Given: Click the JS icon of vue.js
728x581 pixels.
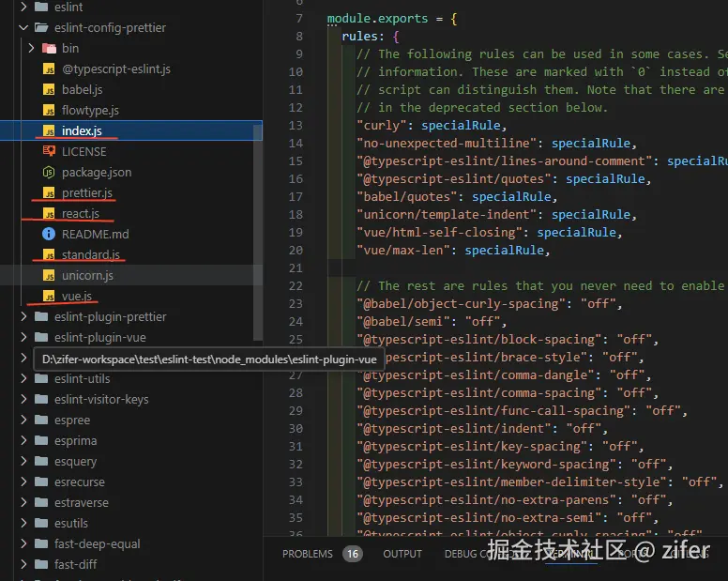Looking at the screenshot, I should (49, 296).
